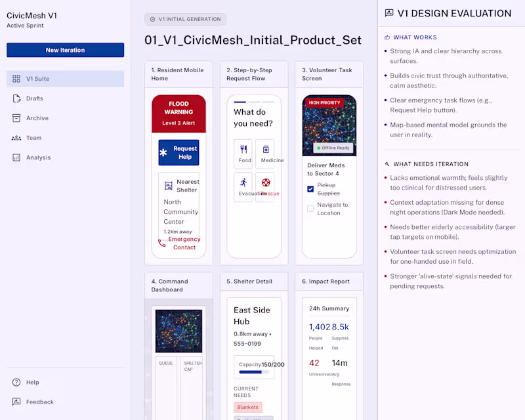
Task: Click the 'QUEUE' column label
Action: [x=166, y=363]
